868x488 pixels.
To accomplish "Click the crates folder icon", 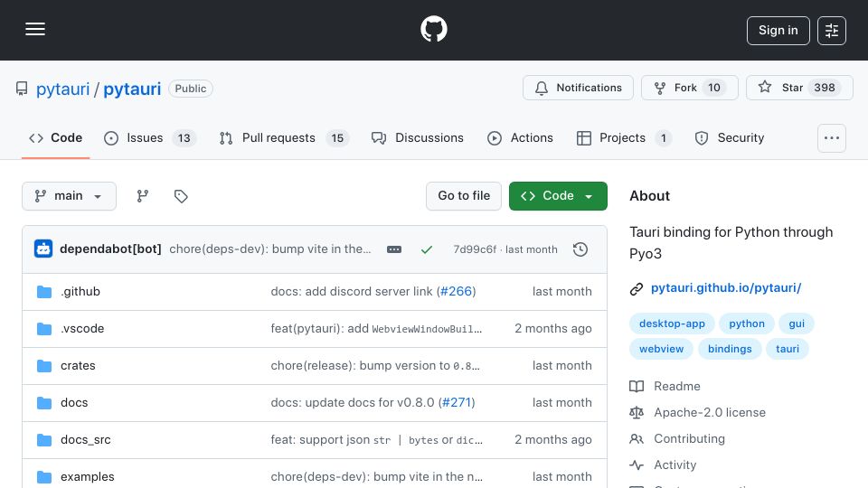I will [x=44, y=366].
